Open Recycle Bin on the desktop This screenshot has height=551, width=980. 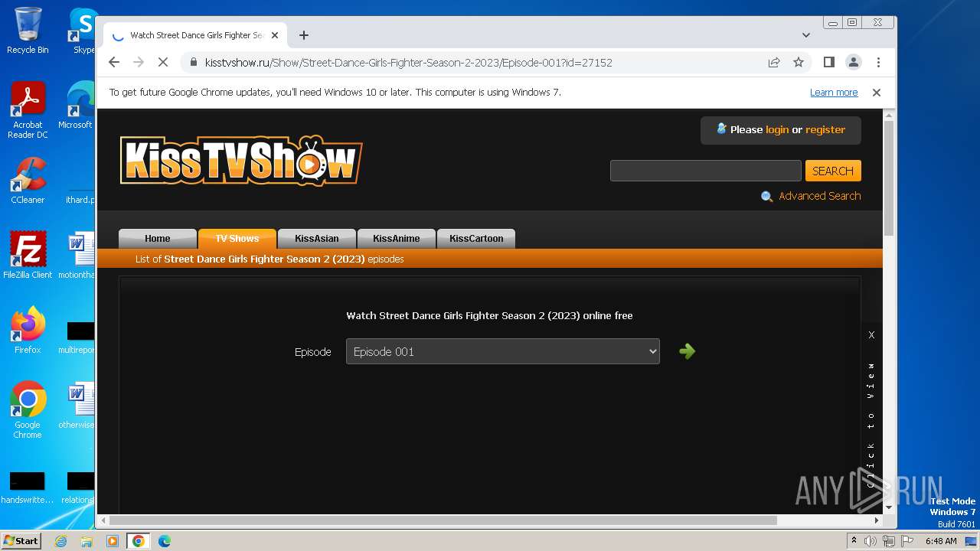coord(28,31)
